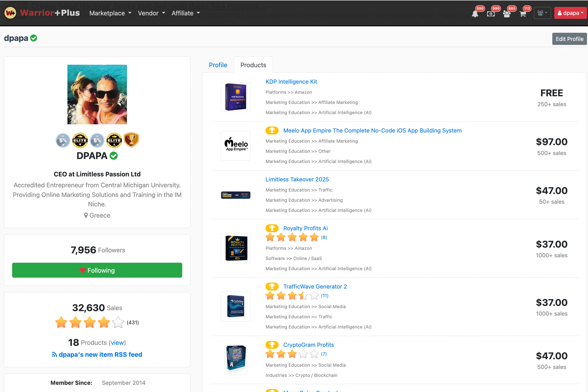
Task: Click the Software >> Online / SaaS category
Action: 294,258
